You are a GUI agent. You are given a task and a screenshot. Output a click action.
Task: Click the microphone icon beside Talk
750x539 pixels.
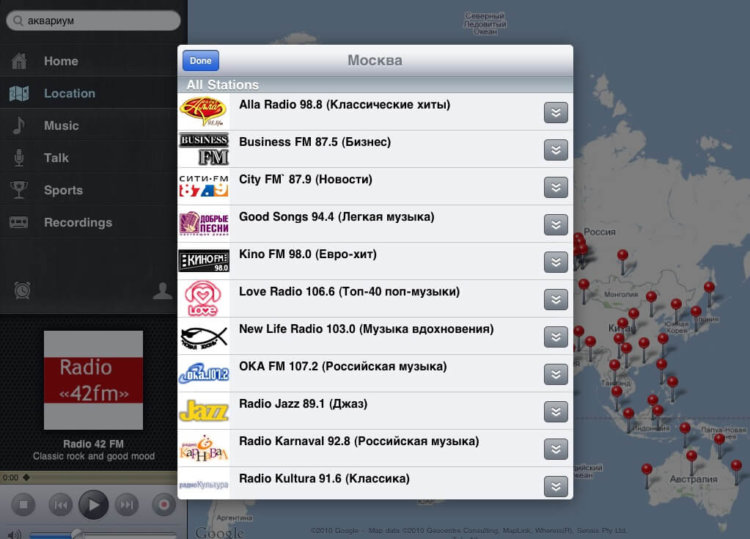coord(19,158)
